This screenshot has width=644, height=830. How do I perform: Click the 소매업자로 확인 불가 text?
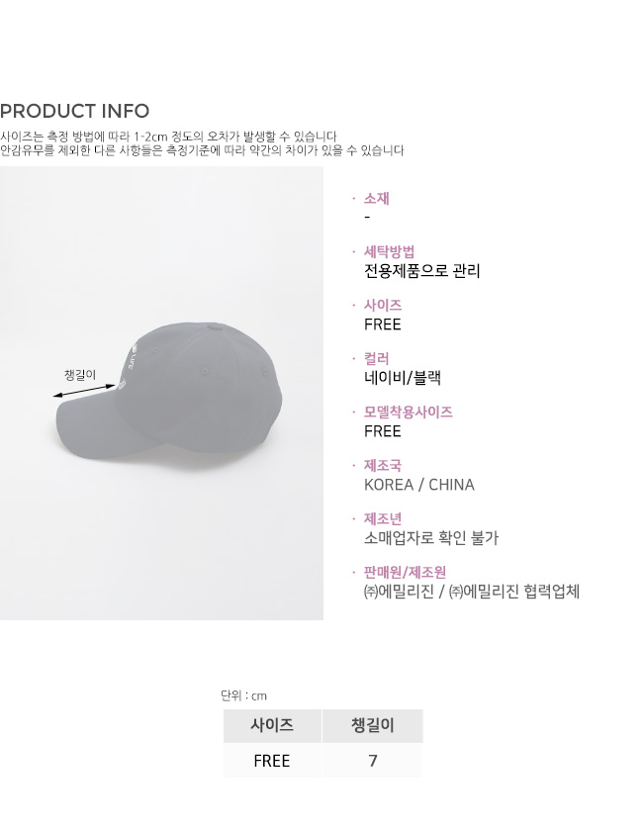[x=431, y=538]
